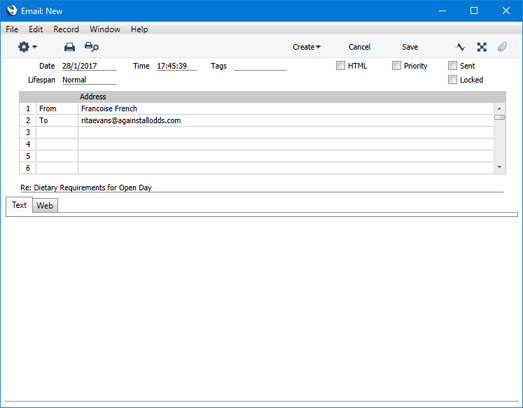Open the gear operations menu
Viewport: 523px width, 408px height.
tap(27, 47)
